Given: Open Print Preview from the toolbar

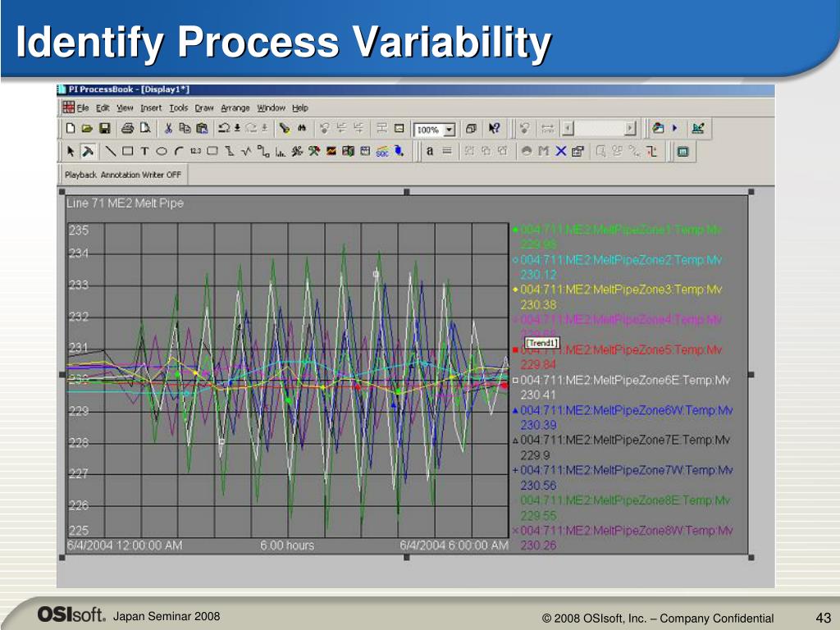Looking at the screenshot, I should (x=144, y=128).
